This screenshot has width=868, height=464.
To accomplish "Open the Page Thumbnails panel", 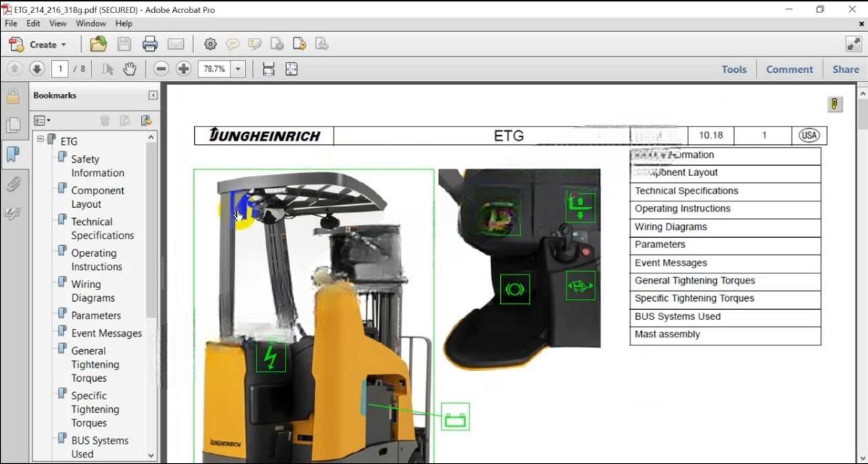I will click(13, 125).
